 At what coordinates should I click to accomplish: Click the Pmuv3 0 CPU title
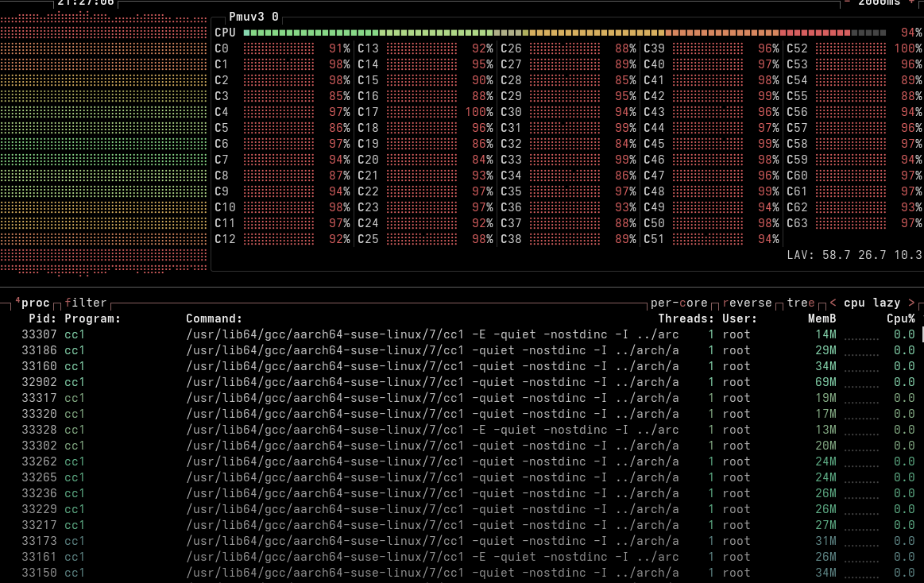tap(253, 17)
